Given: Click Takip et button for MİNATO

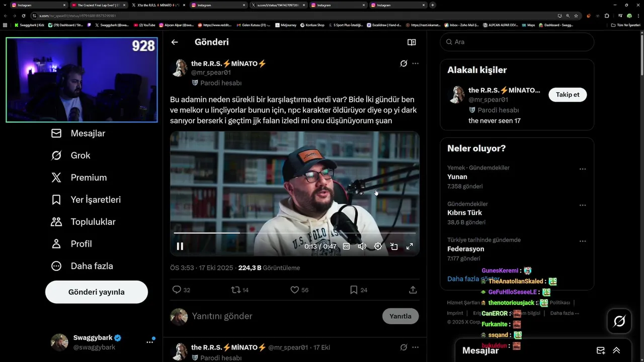Looking at the screenshot, I should pos(568,95).
